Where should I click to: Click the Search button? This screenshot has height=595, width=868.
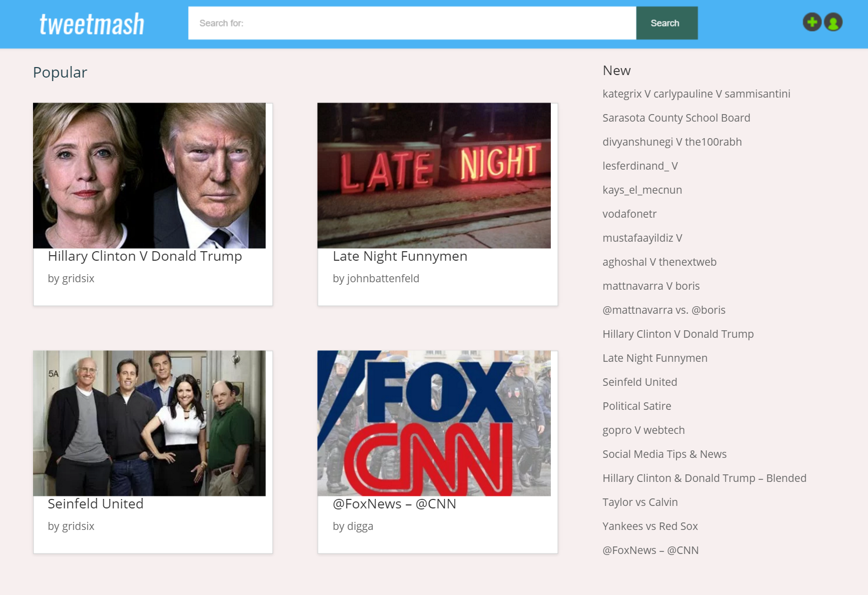(x=667, y=23)
